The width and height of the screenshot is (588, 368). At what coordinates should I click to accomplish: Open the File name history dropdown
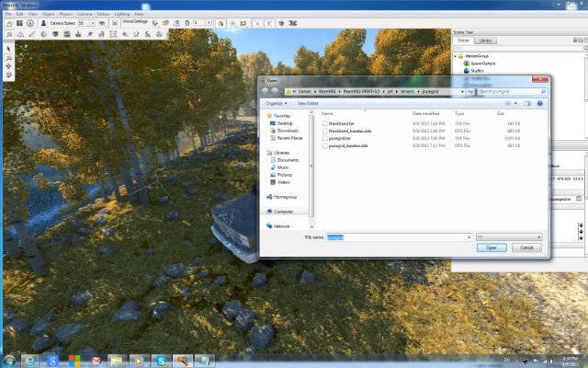[x=469, y=237]
